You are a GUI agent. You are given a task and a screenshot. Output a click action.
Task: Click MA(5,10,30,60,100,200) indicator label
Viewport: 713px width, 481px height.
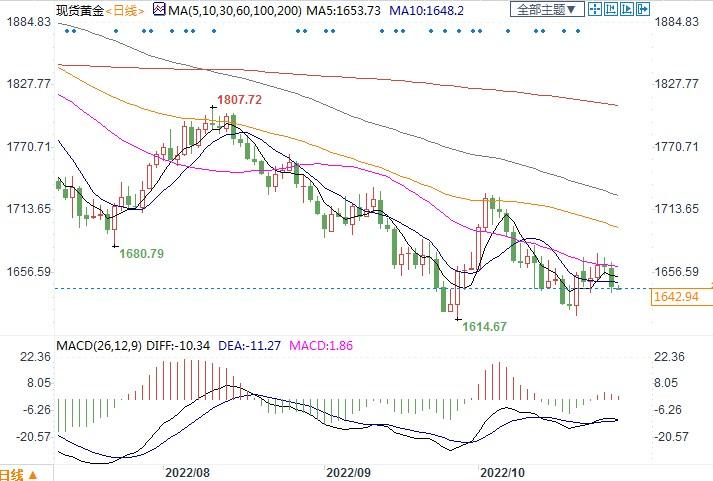click(235, 10)
